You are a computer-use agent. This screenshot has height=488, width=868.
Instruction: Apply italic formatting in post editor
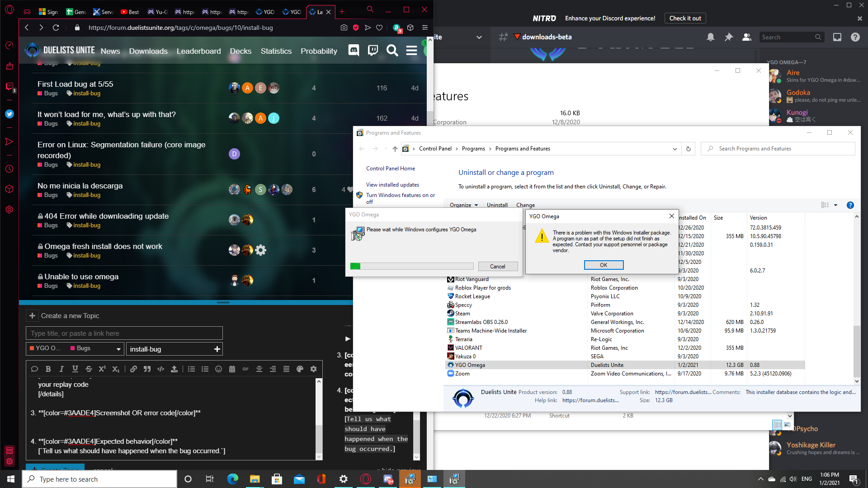[x=61, y=369]
